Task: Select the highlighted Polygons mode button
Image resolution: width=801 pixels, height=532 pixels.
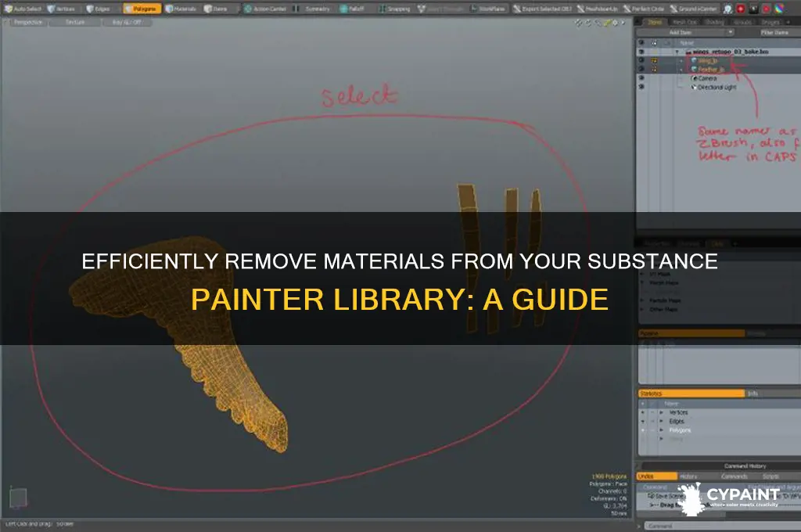Action: 142,9
